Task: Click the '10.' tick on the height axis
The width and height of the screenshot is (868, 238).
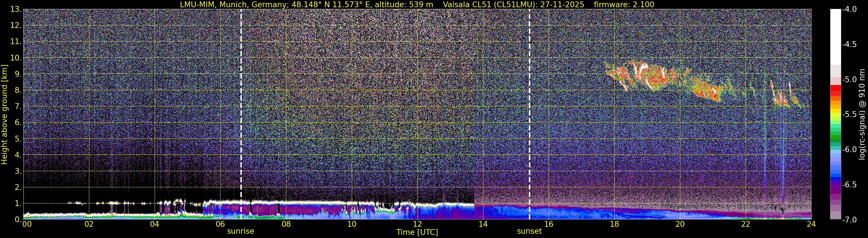Action: [x=16, y=58]
